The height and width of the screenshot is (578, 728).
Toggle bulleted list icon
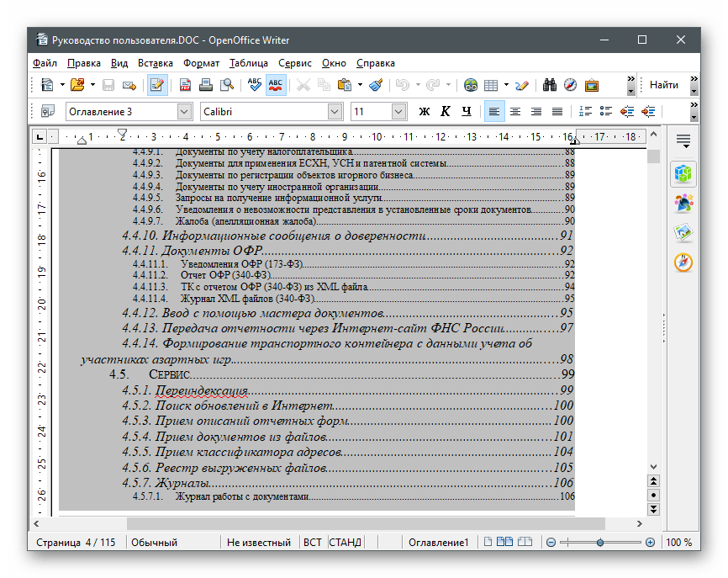coord(606,112)
